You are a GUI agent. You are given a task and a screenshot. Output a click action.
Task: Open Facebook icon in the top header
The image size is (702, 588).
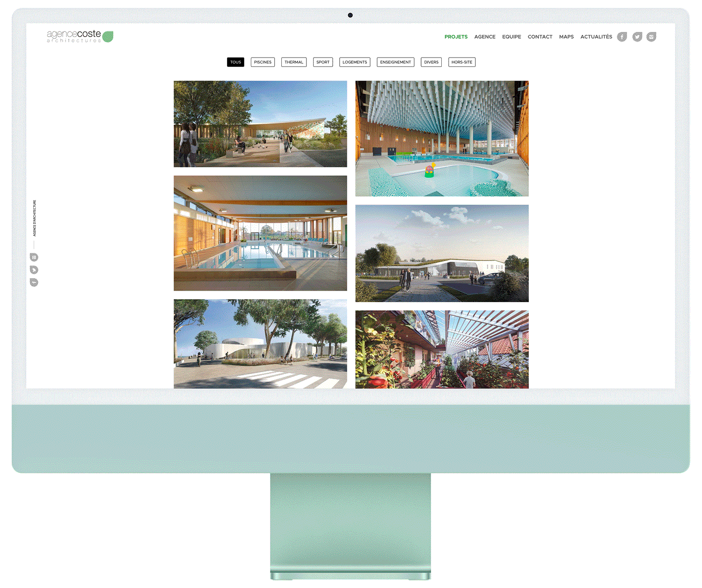coord(622,37)
